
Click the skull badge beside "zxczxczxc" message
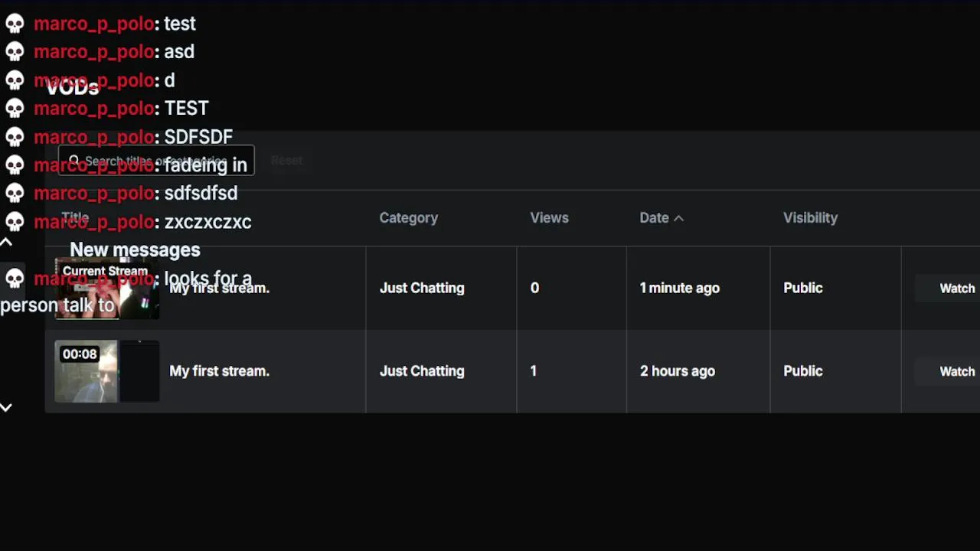click(15, 222)
